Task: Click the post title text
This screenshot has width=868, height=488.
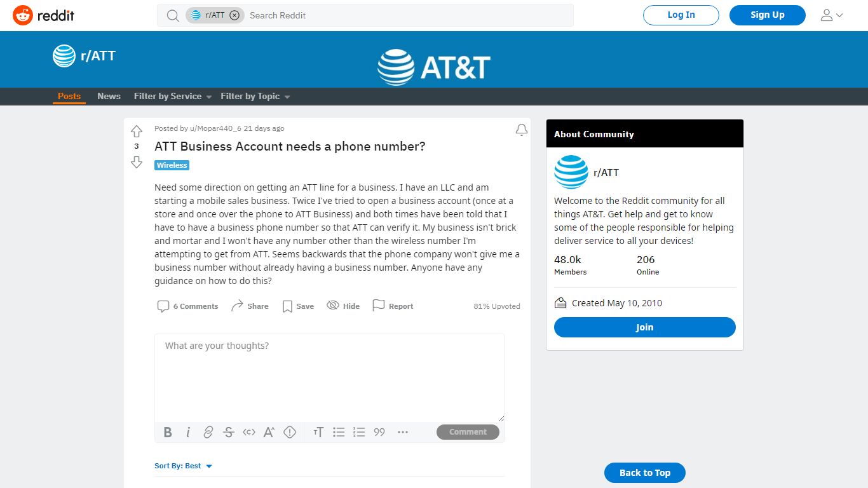Action: [290, 147]
